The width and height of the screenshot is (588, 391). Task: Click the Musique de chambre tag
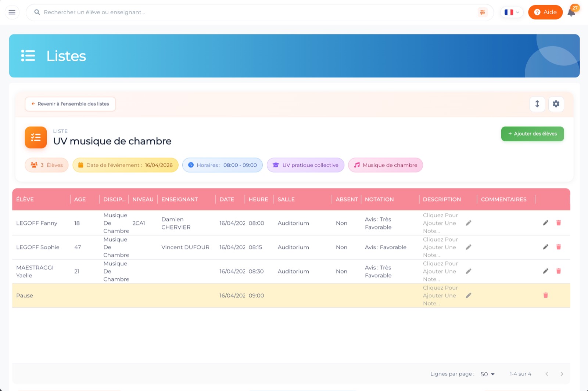pyautogui.click(x=386, y=165)
